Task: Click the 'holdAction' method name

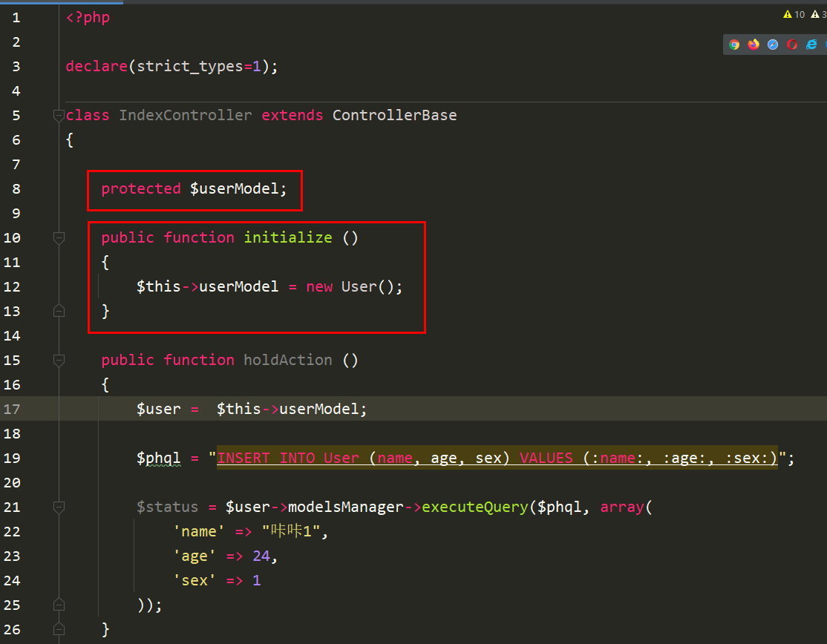Action: [288, 360]
